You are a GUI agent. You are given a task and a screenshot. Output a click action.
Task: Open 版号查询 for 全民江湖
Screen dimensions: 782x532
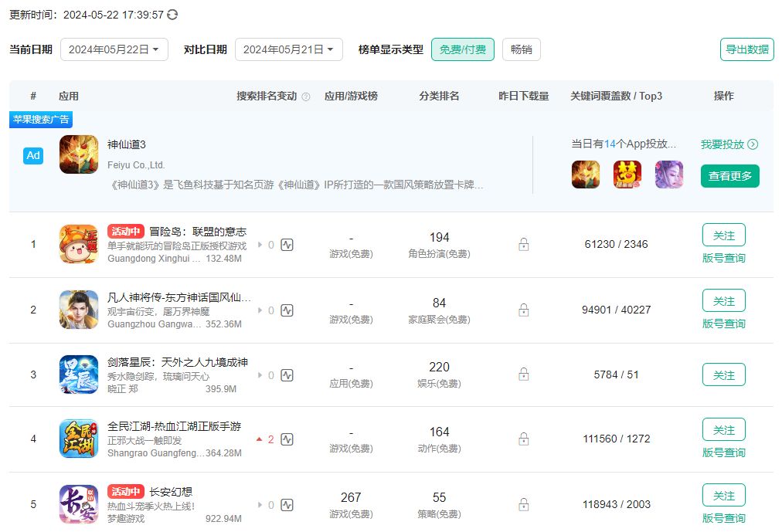click(723, 452)
